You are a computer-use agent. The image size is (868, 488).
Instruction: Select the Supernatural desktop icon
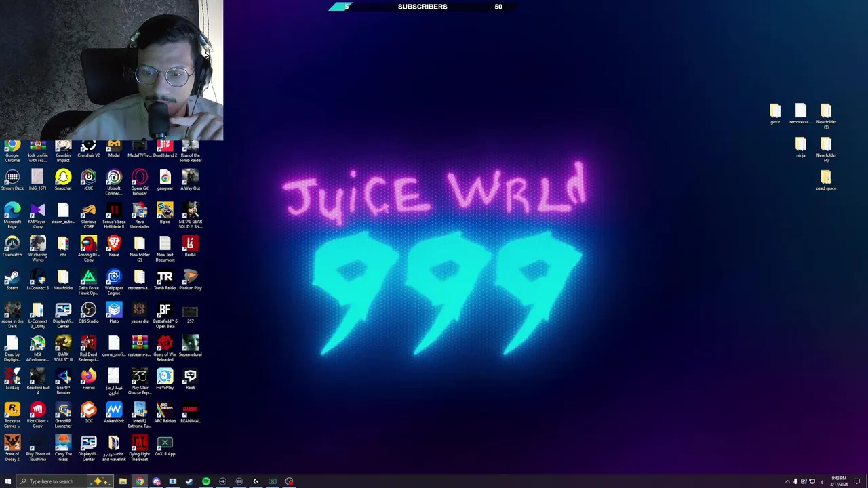click(x=191, y=346)
